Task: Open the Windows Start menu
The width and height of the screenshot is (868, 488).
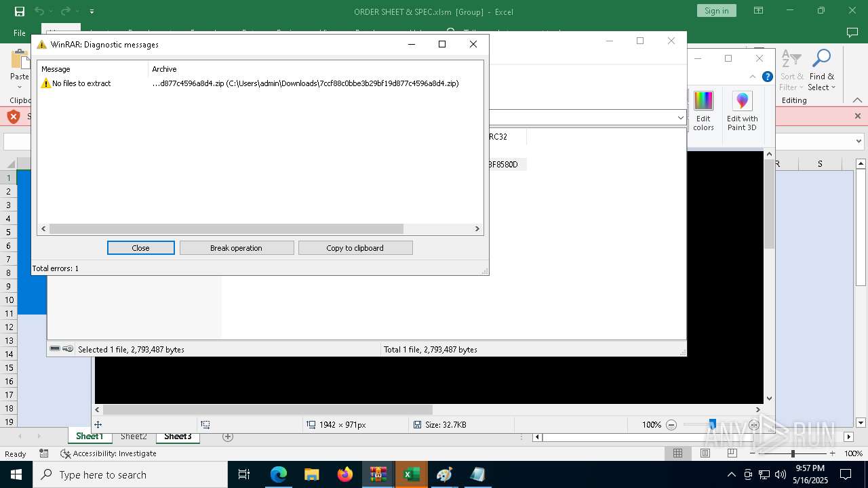Action: pos(16,474)
